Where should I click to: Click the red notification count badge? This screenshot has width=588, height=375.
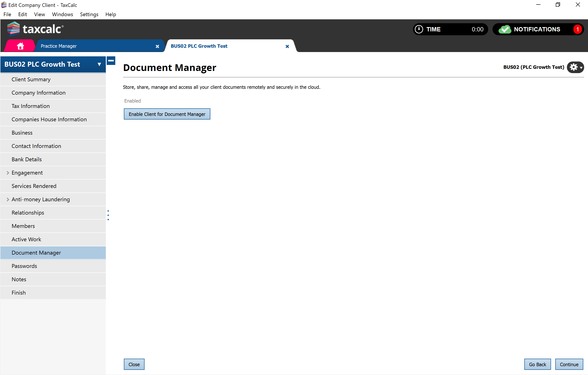pos(577,29)
